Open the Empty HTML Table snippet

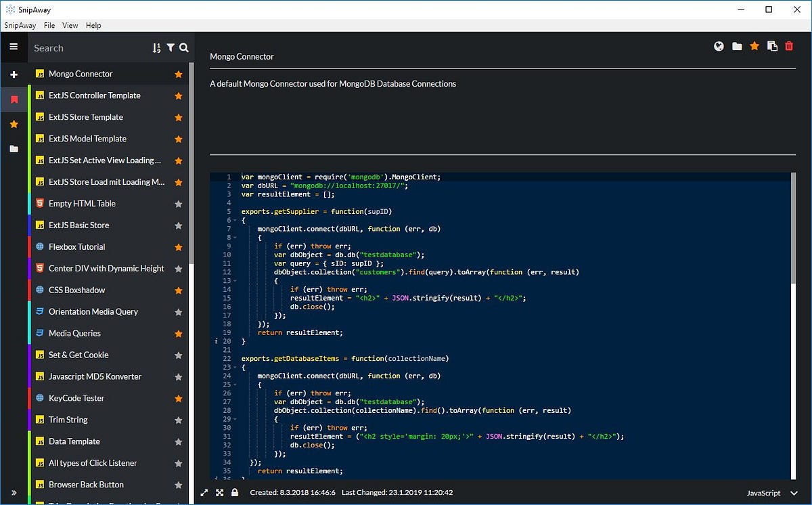coord(108,204)
